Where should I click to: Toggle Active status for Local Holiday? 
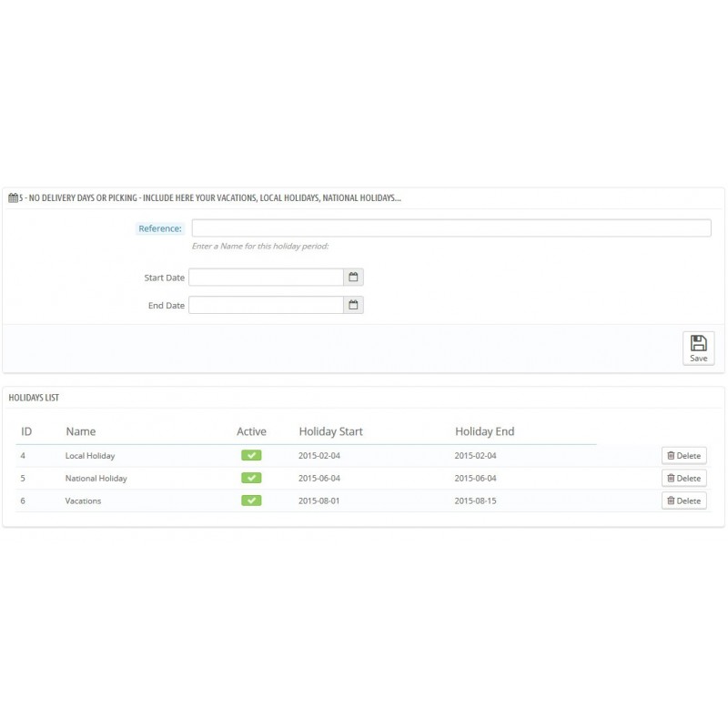(251, 454)
